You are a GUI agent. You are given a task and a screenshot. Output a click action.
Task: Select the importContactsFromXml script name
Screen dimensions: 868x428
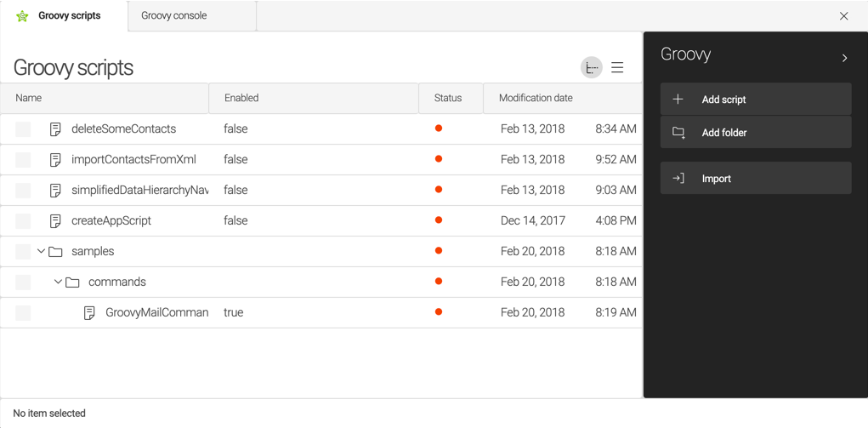click(x=134, y=160)
